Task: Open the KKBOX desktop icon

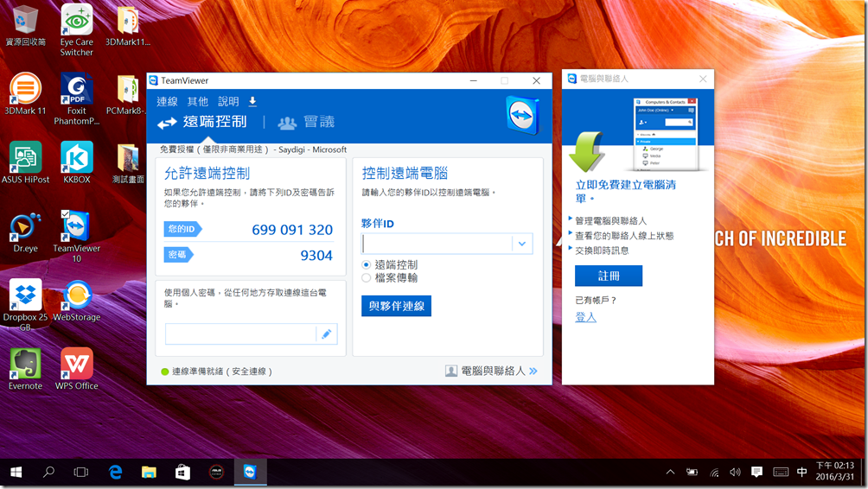Action: pos(76,162)
